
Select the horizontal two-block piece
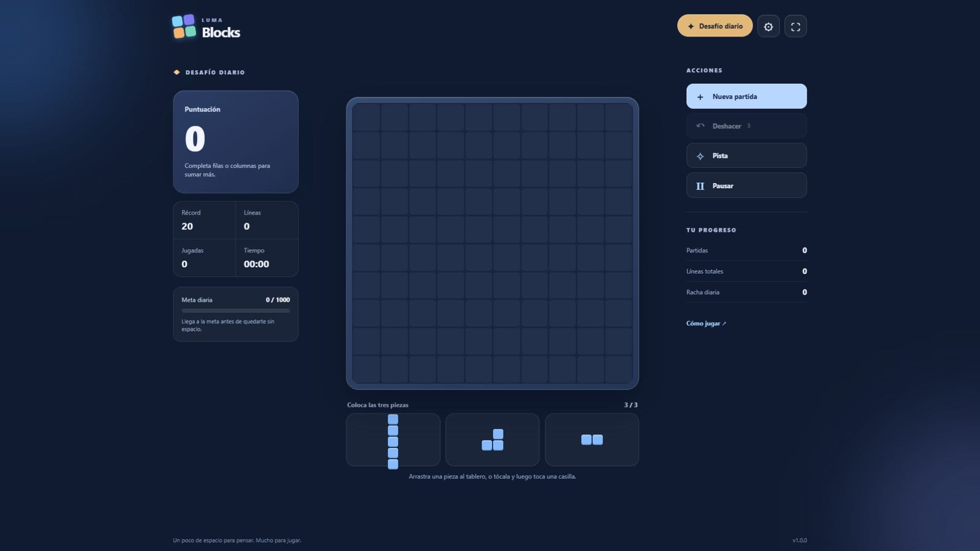pyautogui.click(x=592, y=440)
